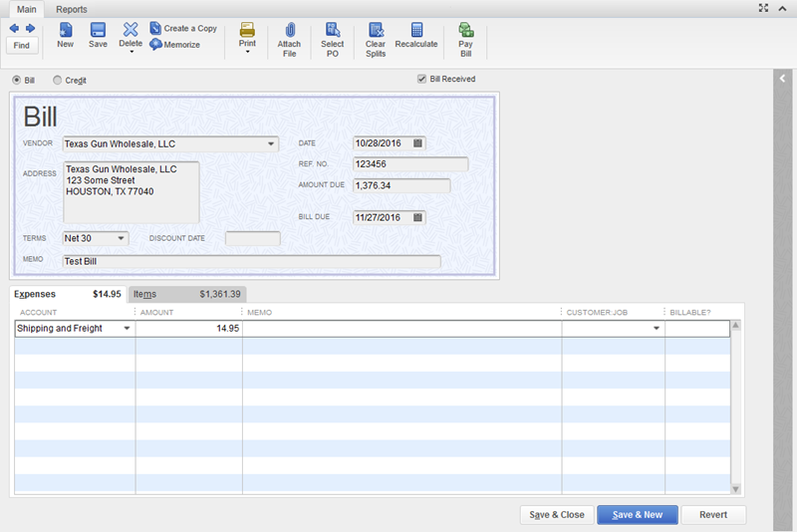Switch to the Main ribbon tab

[27, 9]
